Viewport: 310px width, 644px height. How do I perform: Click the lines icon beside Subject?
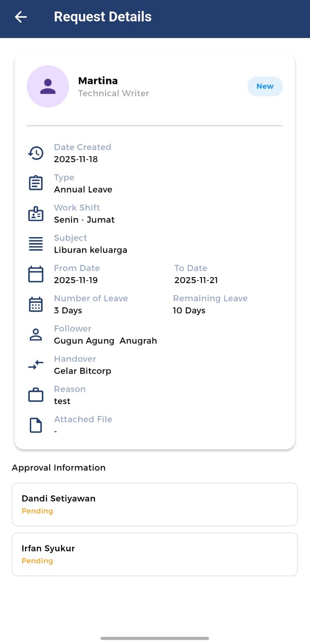(36, 244)
